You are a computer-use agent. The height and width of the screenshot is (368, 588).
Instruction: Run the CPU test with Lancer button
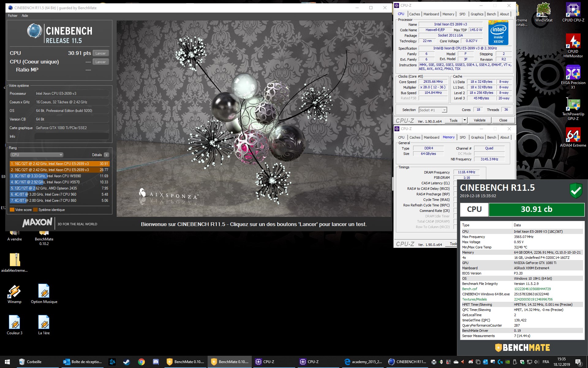click(100, 53)
